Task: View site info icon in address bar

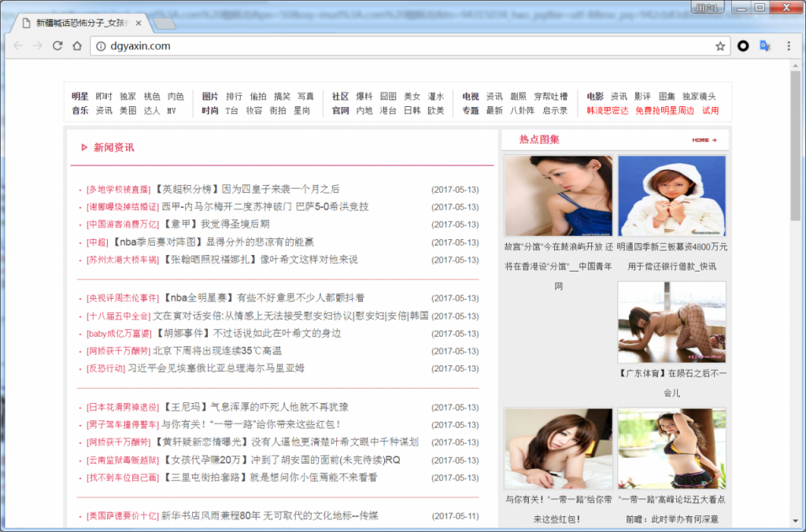Action: [102, 46]
